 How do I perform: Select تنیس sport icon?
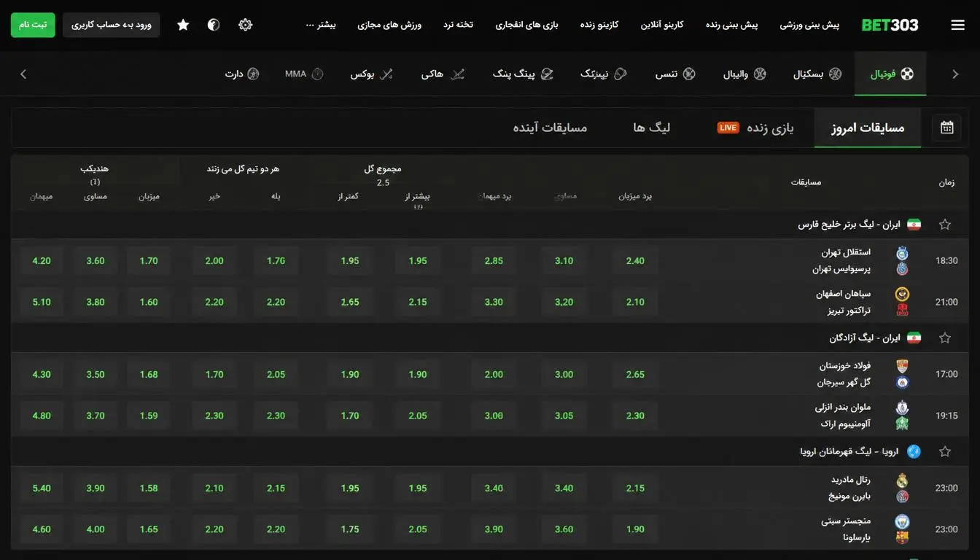click(x=675, y=74)
